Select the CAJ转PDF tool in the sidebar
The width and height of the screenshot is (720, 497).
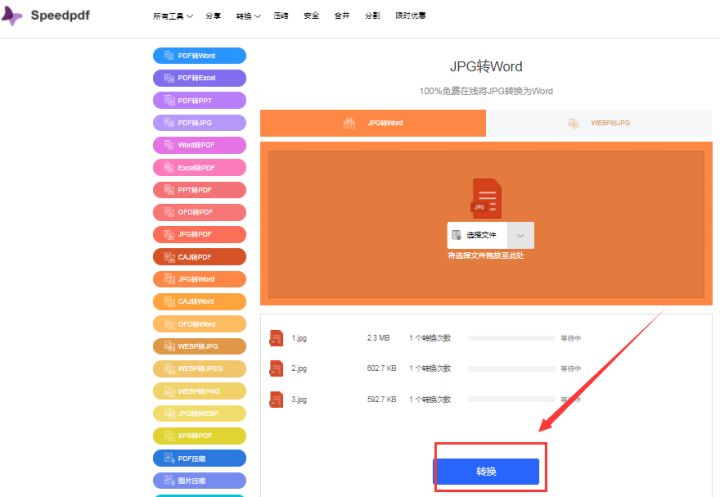(199, 257)
